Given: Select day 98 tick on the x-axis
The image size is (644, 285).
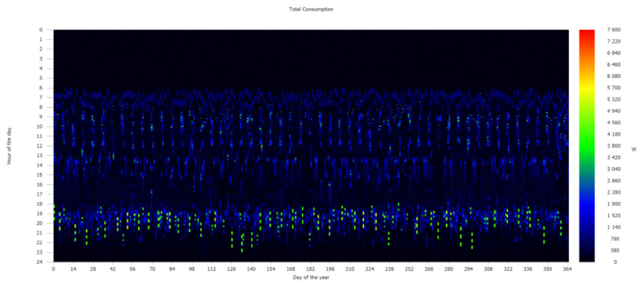Looking at the screenshot, I should click(192, 269).
